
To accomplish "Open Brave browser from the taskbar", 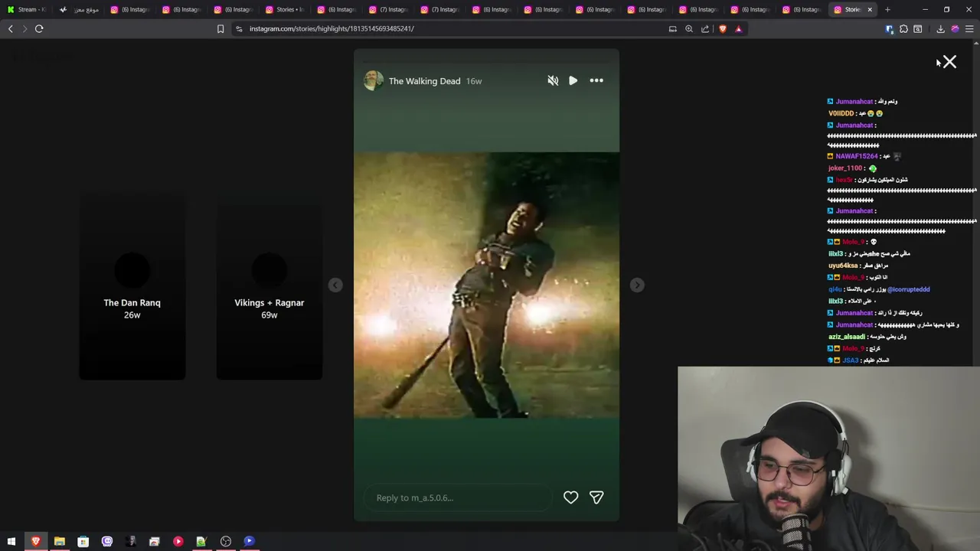I will click(x=35, y=541).
